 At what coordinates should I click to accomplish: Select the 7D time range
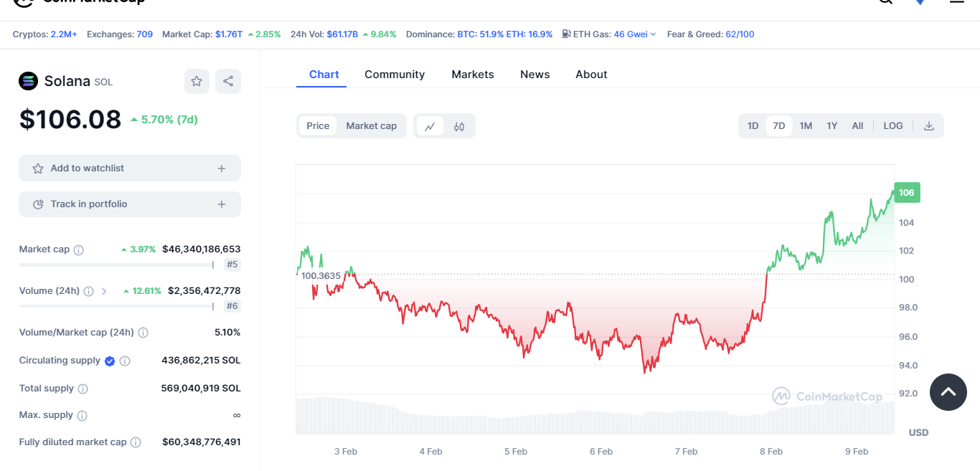778,126
